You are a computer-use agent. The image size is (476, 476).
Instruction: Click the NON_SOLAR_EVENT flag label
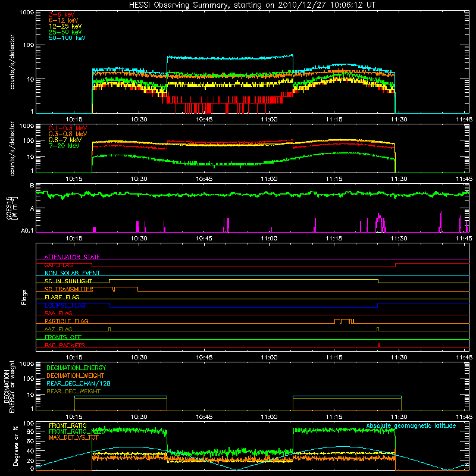pos(72,273)
